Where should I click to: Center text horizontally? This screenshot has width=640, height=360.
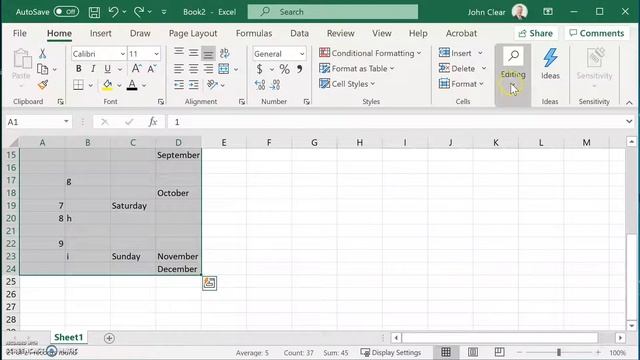pyautogui.click(x=193, y=69)
